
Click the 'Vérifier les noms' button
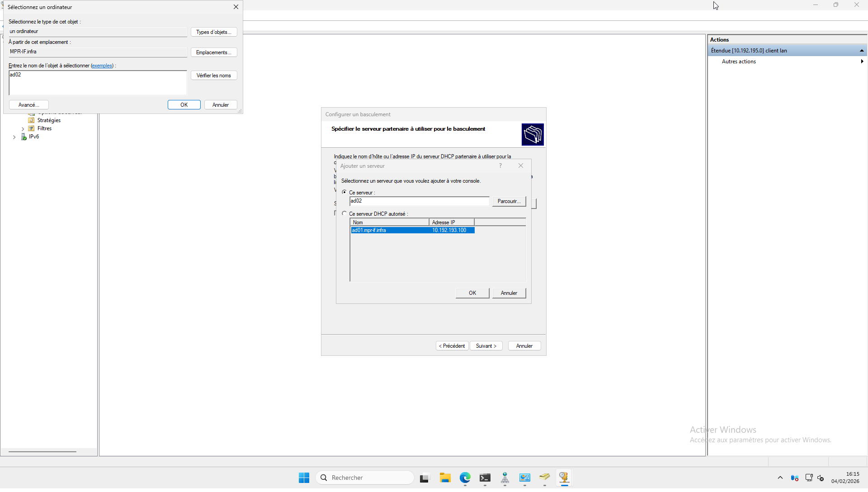click(213, 76)
